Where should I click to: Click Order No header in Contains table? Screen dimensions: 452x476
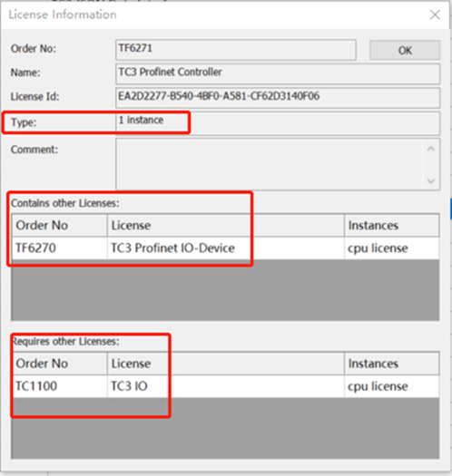[x=59, y=225]
